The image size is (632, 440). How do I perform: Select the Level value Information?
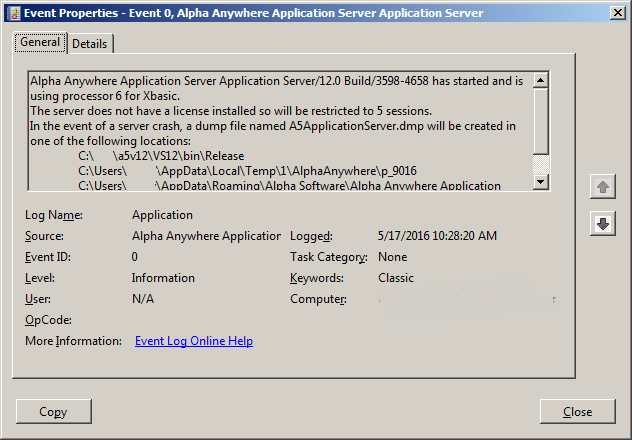163,278
